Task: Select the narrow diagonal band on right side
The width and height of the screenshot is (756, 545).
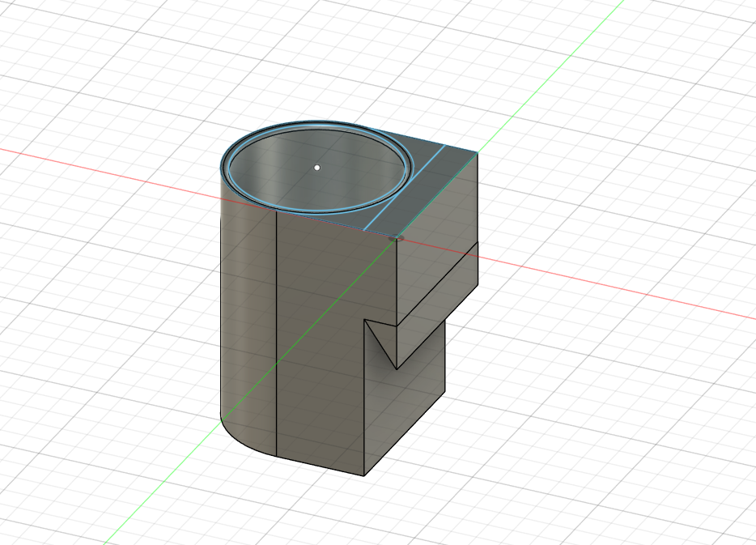Action: coord(437,304)
